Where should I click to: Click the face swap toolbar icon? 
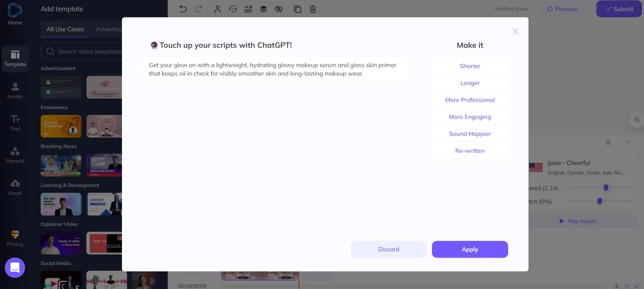point(233,9)
